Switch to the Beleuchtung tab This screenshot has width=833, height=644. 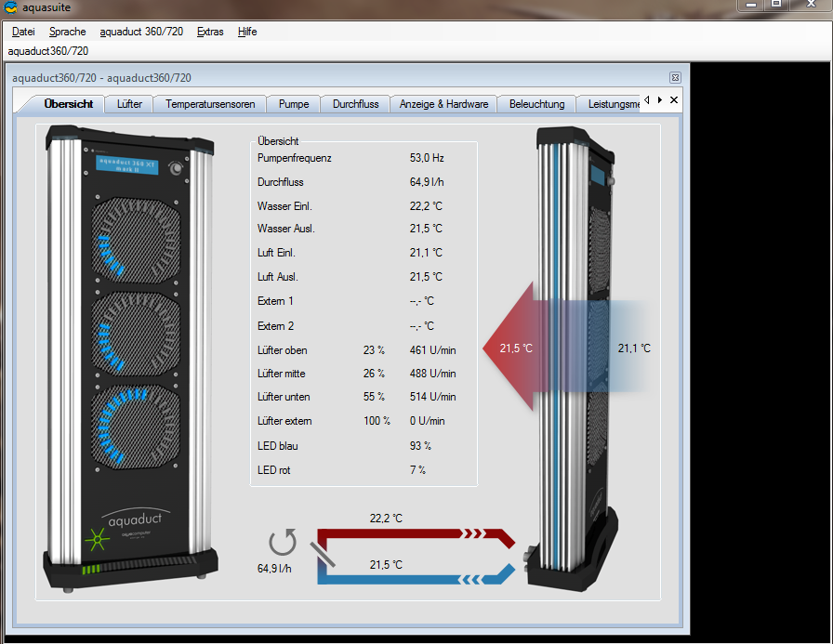pos(537,104)
